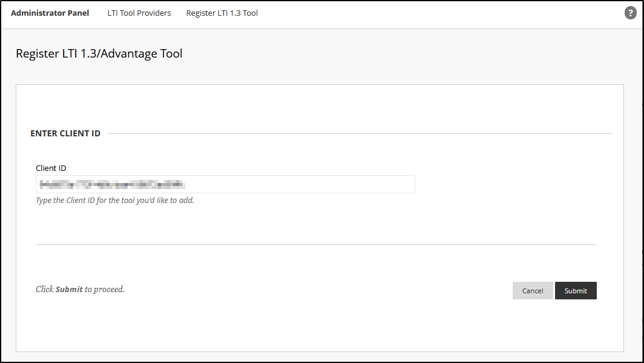Viewport: 644px width, 363px height.
Task: Click the ENTER CLIENT ID section header
Action: [65, 133]
